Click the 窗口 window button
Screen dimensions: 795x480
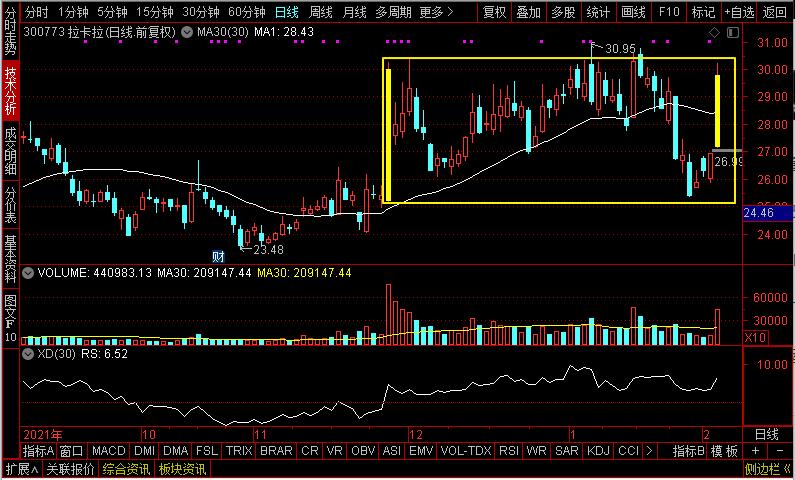pyautogui.click(x=71, y=451)
